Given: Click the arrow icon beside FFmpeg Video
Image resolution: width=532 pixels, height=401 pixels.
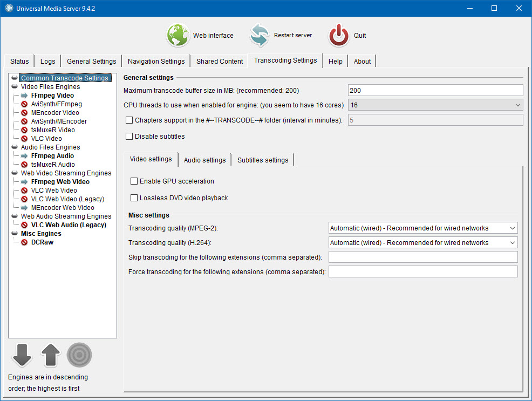Looking at the screenshot, I should pos(24,96).
